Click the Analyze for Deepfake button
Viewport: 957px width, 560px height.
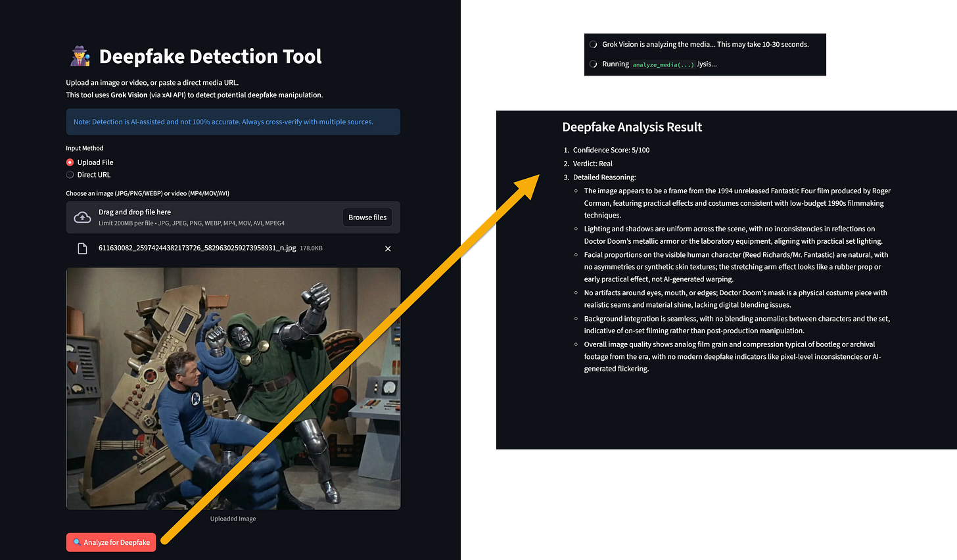(111, 542)
